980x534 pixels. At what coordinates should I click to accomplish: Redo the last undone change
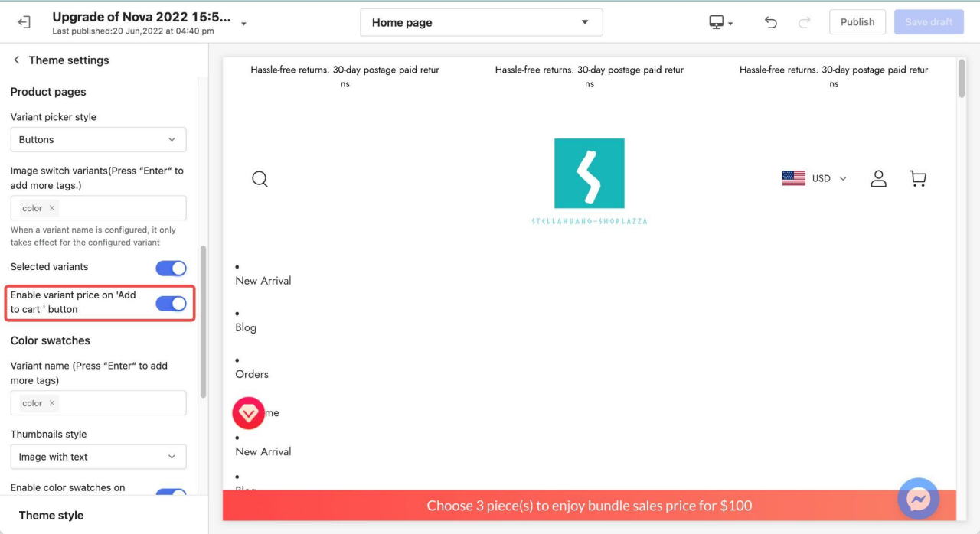tap(804, 22)
